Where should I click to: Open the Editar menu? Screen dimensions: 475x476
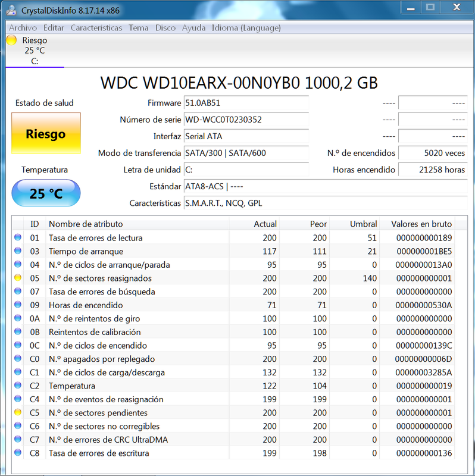pyautogui.click(x=54, y=28)
